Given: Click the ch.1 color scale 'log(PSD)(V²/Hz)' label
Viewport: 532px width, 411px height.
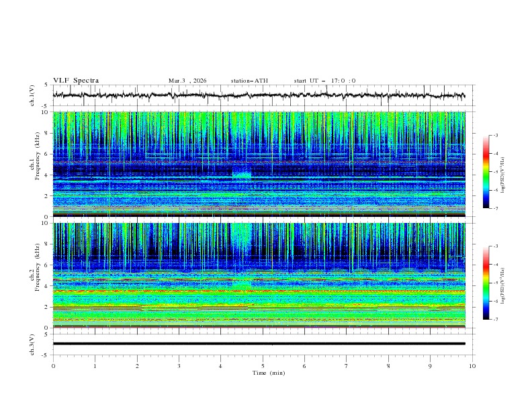Looking at the screenshot, I should (503, 175).
